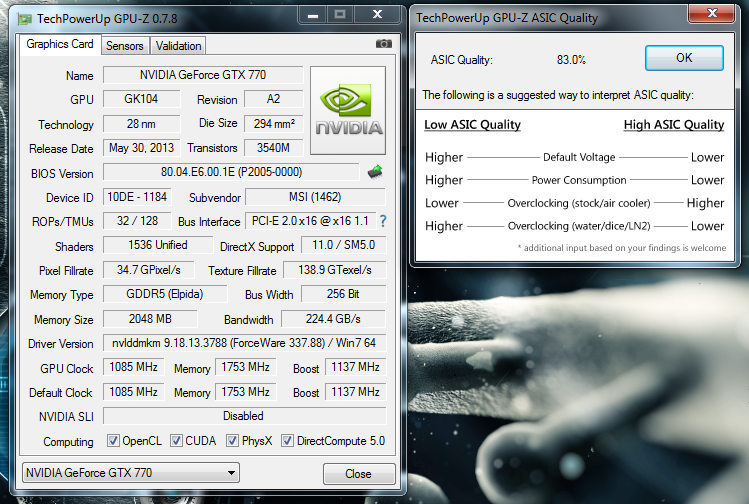Open the Validation tab
This screenshot has width=749, height=504.
(x=178, y=46)
